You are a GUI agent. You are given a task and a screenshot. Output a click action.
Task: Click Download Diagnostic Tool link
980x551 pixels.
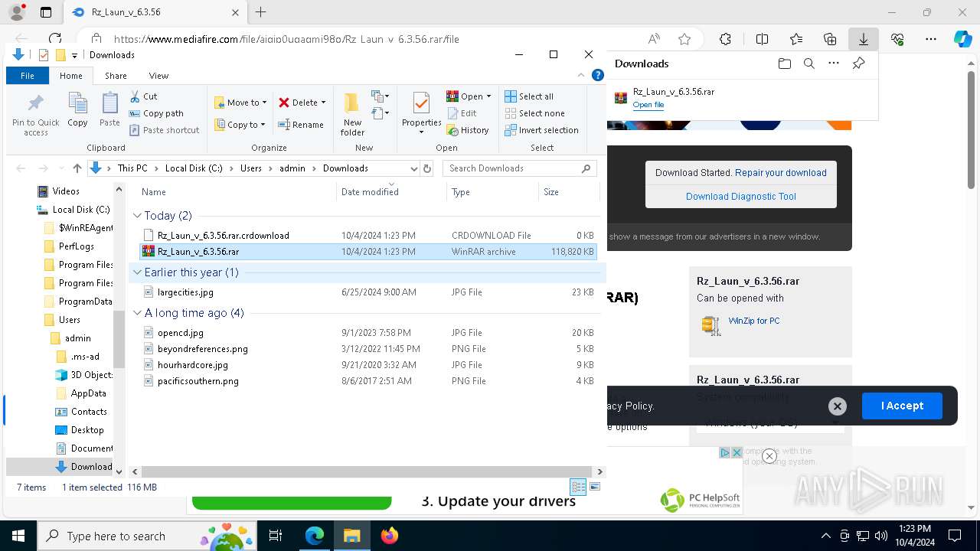[x=741, y=197]
